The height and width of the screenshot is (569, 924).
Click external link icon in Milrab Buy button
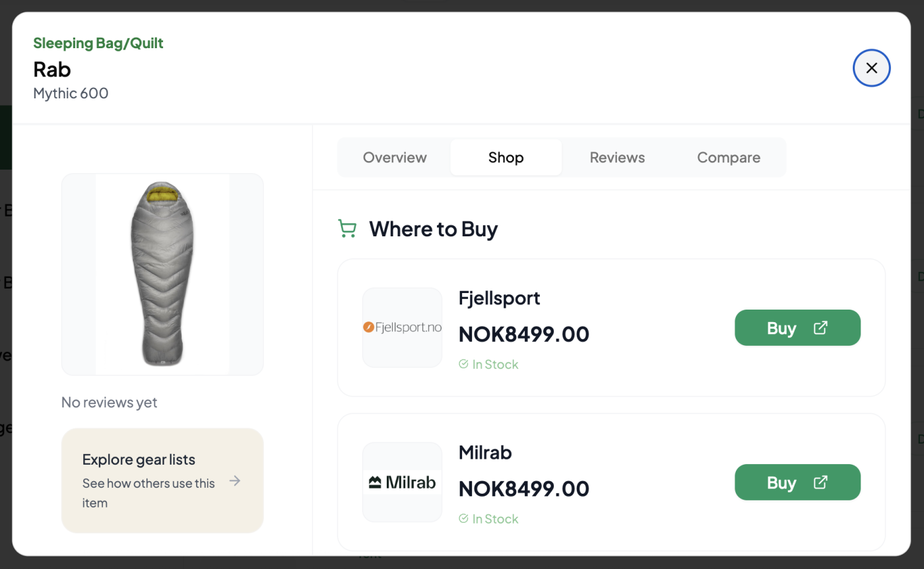[820, 483]
